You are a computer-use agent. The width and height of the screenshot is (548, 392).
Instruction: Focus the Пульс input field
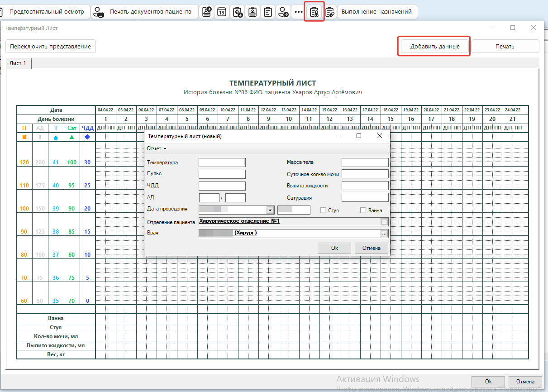[222, 174]
